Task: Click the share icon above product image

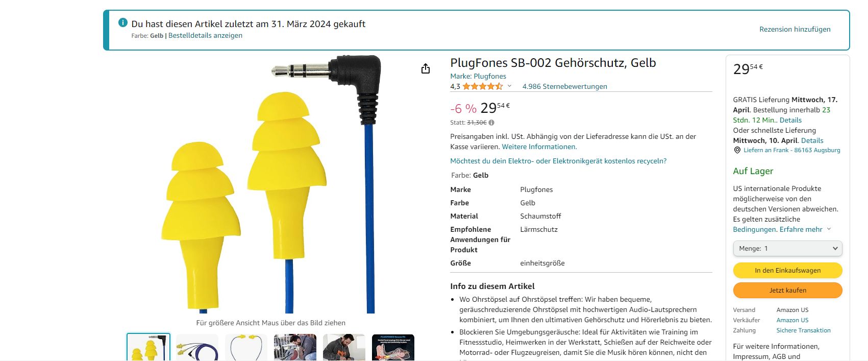Action: [426, 68]
